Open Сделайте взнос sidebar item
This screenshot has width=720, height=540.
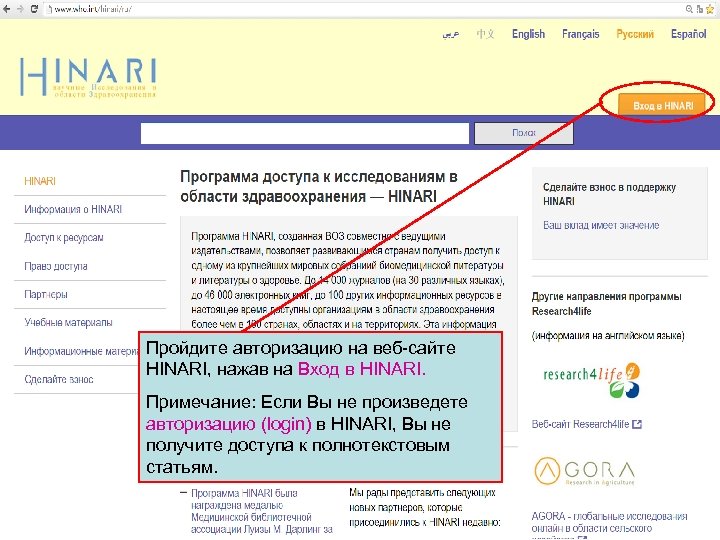coord(59,380)
